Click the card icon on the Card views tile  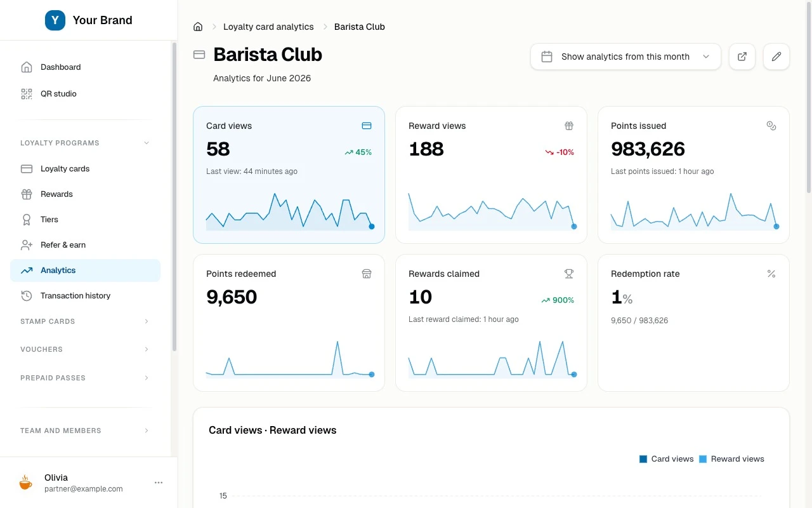click(367, 126)
